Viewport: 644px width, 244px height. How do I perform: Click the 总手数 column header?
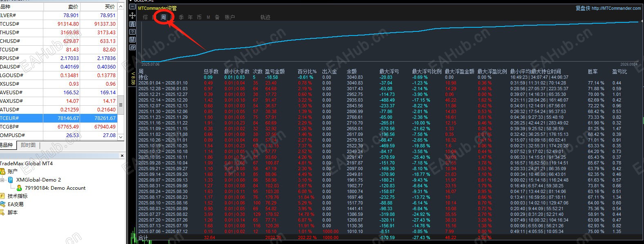(x=211, y=71)
